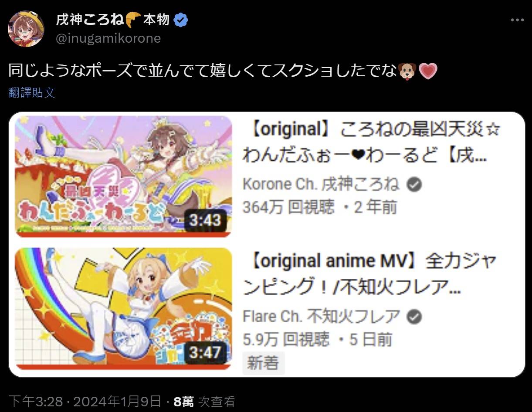The height and width of the screenshot is (412, 532).
Task: Open the three-dot more options menu
Action: pyautogui.click(x=517, y=20)
